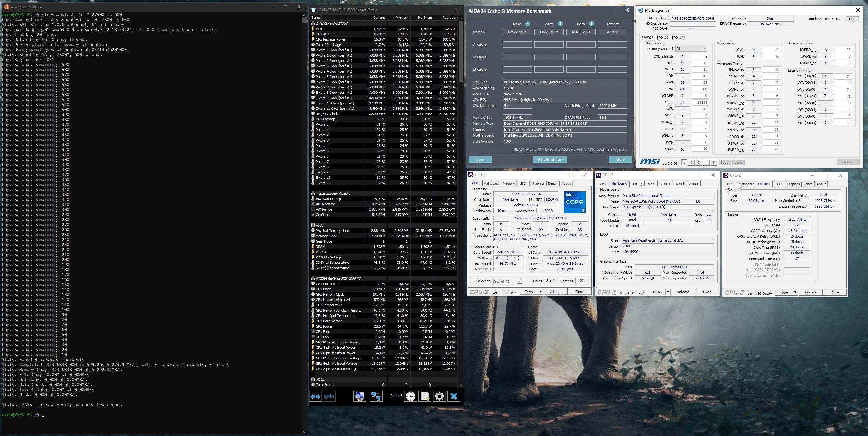Image resolution: width=868 pixels, height=436 pixels.
Task: Click Apply button in MSI Dragon Ball
Action: coord(848,162)
